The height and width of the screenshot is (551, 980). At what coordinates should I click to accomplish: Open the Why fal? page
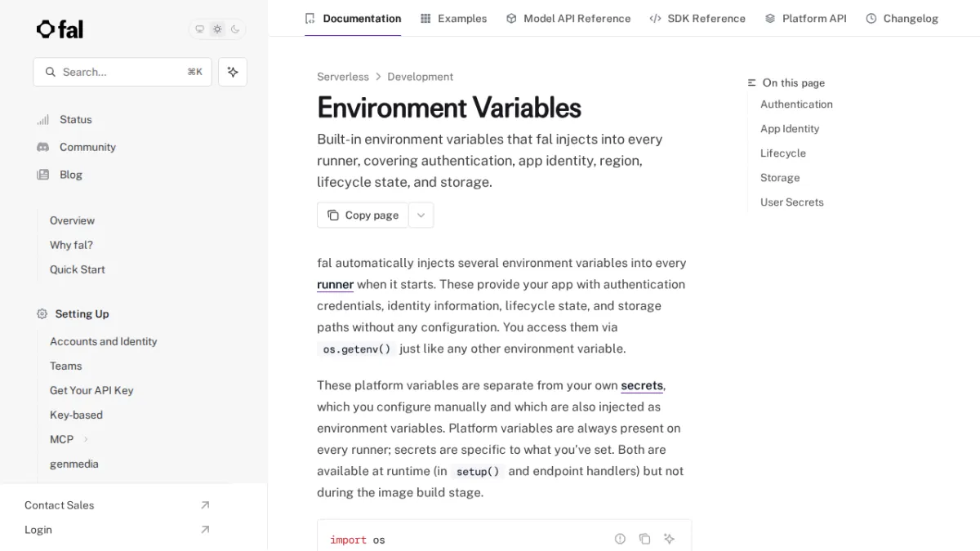tap(71, 245)
